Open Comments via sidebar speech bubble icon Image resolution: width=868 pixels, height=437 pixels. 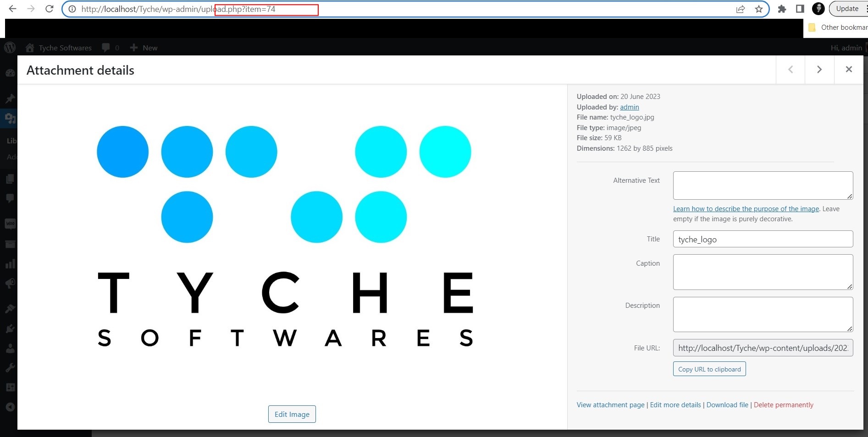(10, 198)
